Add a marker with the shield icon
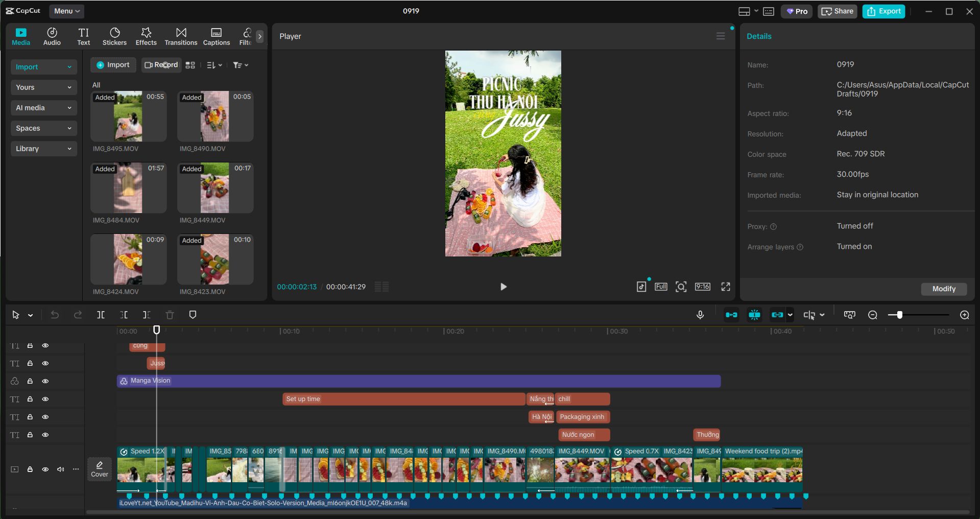Image resolution: width=980 pixels, height=519 pixels. 193,315
